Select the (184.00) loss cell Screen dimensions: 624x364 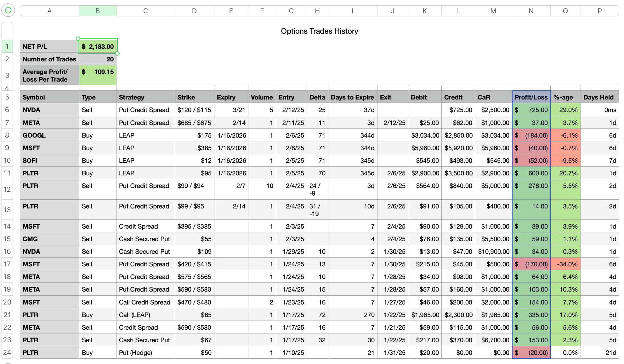coord(531,135)
